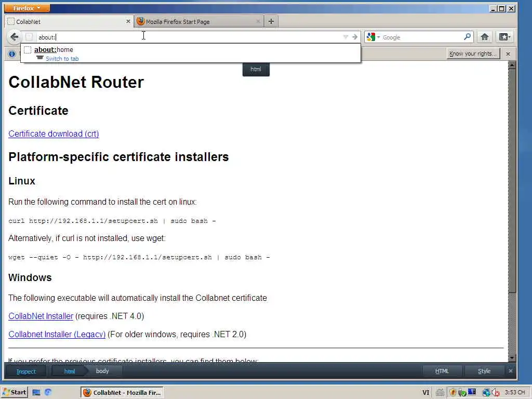Click the curl setupcert.sh command text
This screenshot has width=532, height=399.
click(x=112, y=221)
